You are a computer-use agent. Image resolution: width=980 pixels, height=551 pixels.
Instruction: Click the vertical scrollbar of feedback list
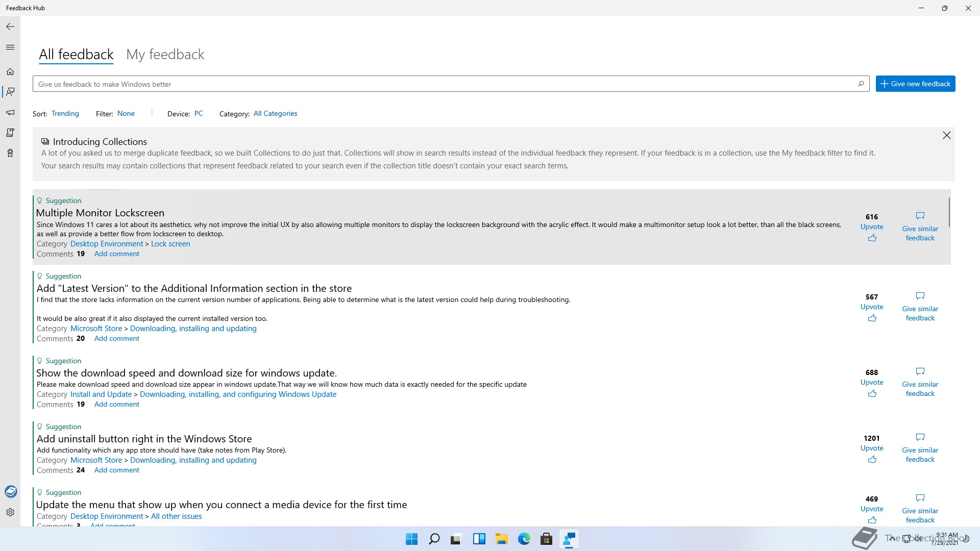tap(949, 212)
